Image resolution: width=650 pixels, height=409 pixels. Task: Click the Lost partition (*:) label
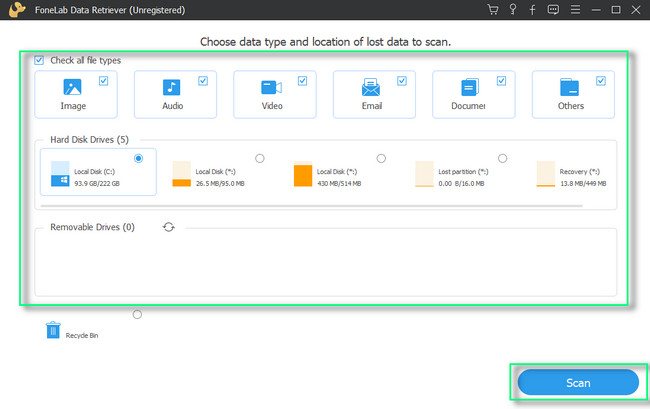tap(463, 172)
